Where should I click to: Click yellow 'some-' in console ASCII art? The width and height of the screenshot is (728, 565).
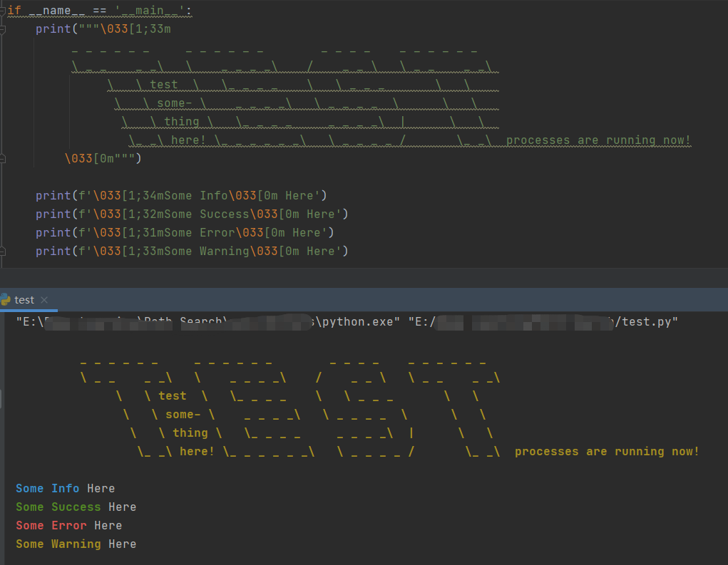tap(183, 414)
